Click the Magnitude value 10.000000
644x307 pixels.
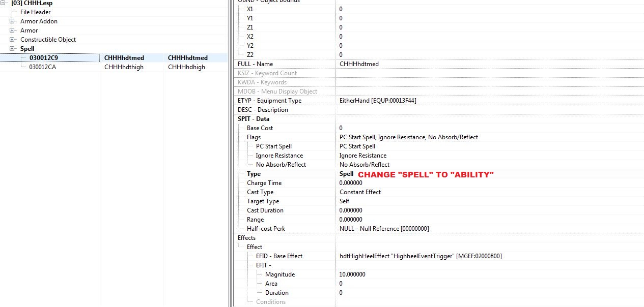tap(352, 274)
